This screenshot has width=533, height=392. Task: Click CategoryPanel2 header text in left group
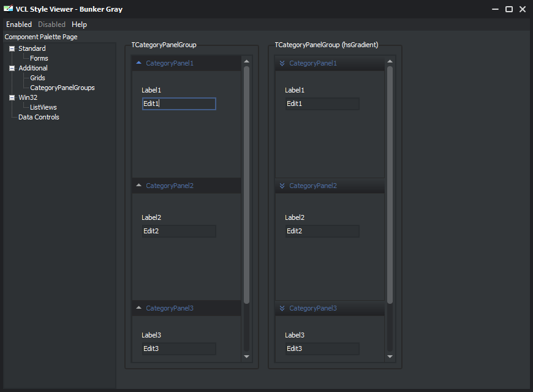pos(170,186)
